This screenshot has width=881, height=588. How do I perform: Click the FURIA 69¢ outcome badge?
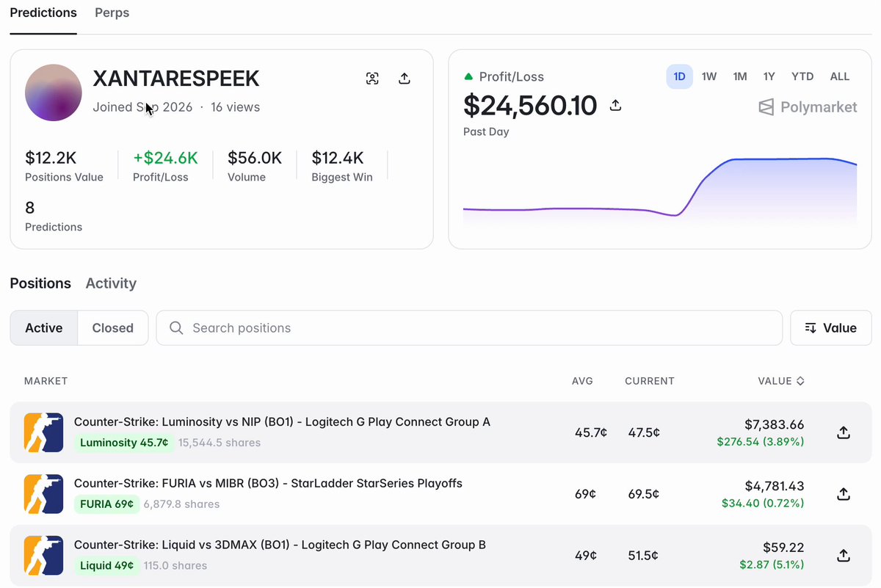click(106, 504)
